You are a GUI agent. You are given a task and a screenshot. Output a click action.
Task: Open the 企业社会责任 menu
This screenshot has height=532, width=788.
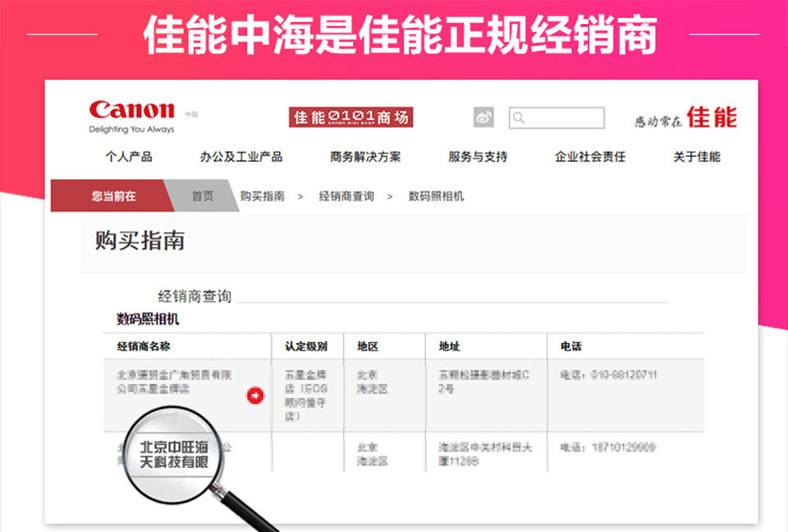point(590,157)
